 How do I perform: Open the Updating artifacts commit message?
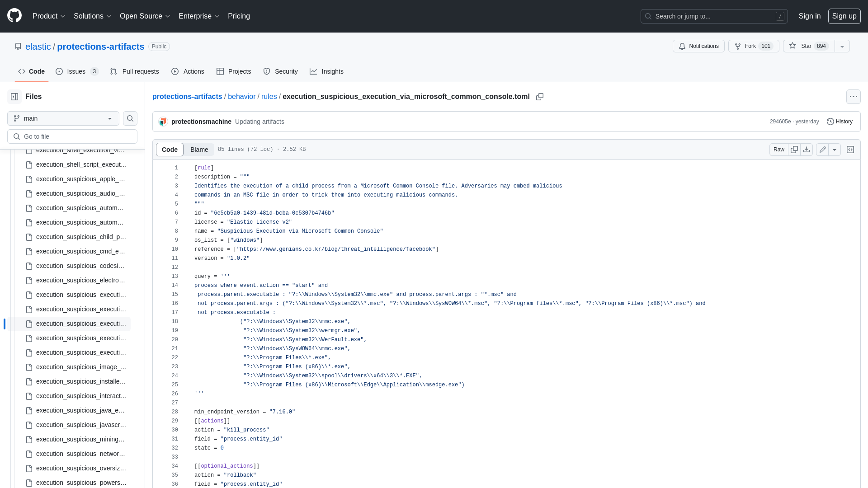(259, 122)
